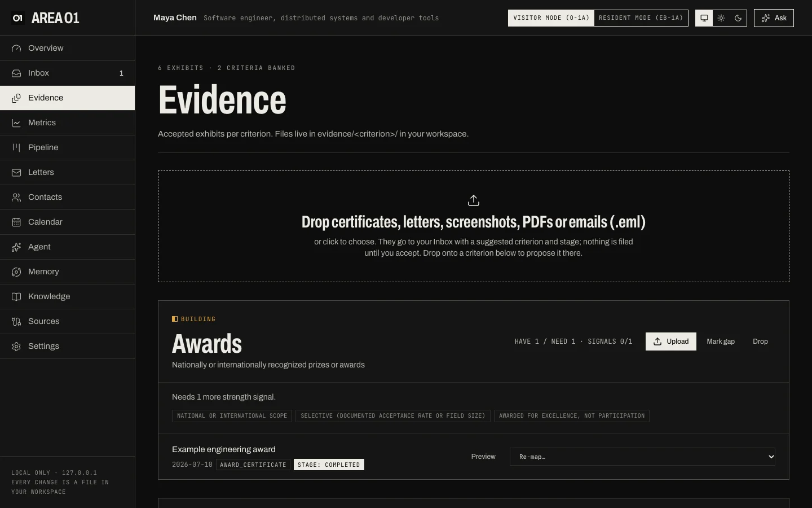Click the Metrics chart icon
The height and width of the screenshot is (508, 812).
point(16,123)
